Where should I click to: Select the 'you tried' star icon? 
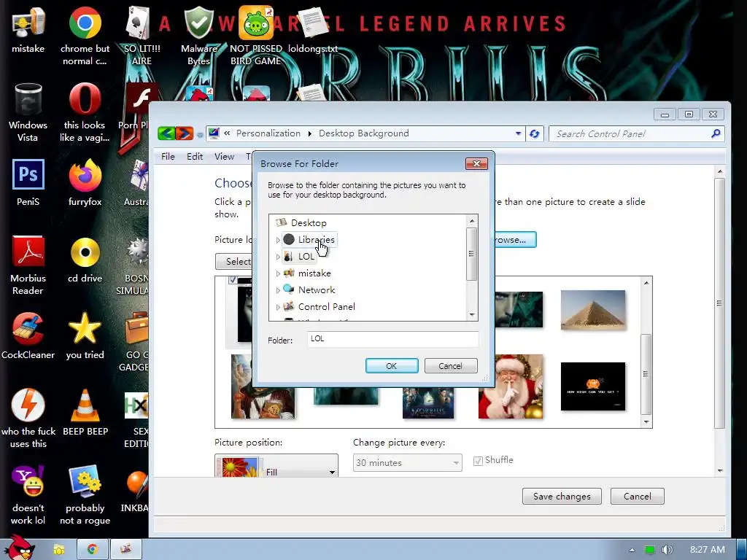pos(85,335)
